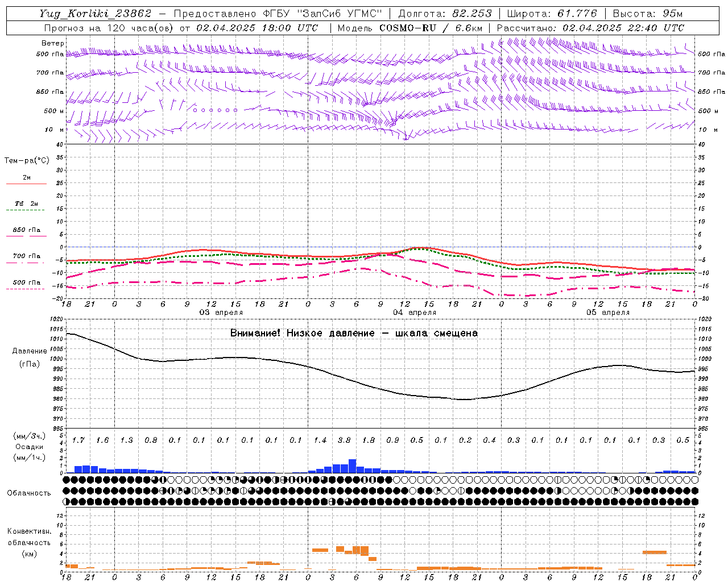Click the 1.6 precipitation value
Image resolution: width=728 pixels, height=582 pixels.
click(102, 440)
